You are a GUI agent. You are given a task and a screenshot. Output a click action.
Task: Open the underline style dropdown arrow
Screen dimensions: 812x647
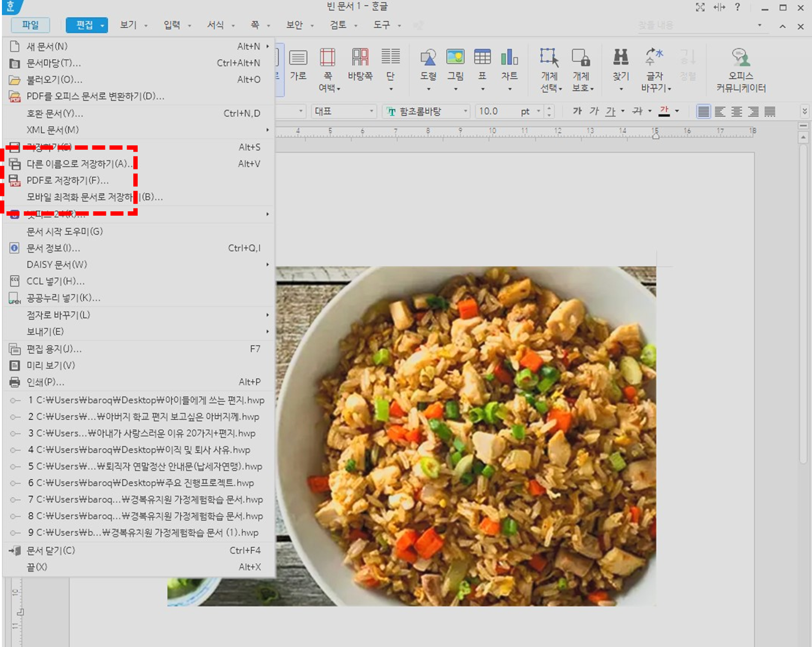[x=623, y=111]
